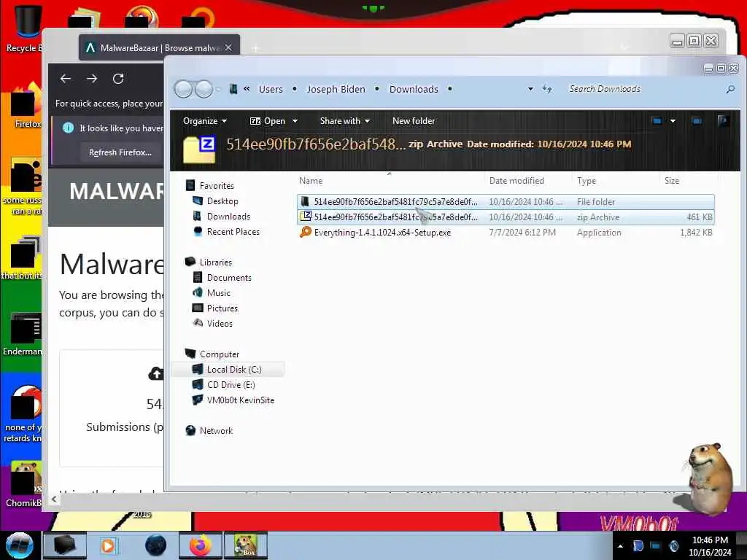Click the search magnifier icon

coord(729,89)
